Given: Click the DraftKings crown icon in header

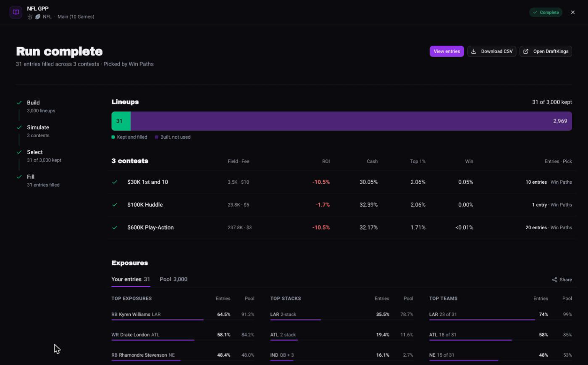Looking at the screenshot, I should tap(30, 17).
